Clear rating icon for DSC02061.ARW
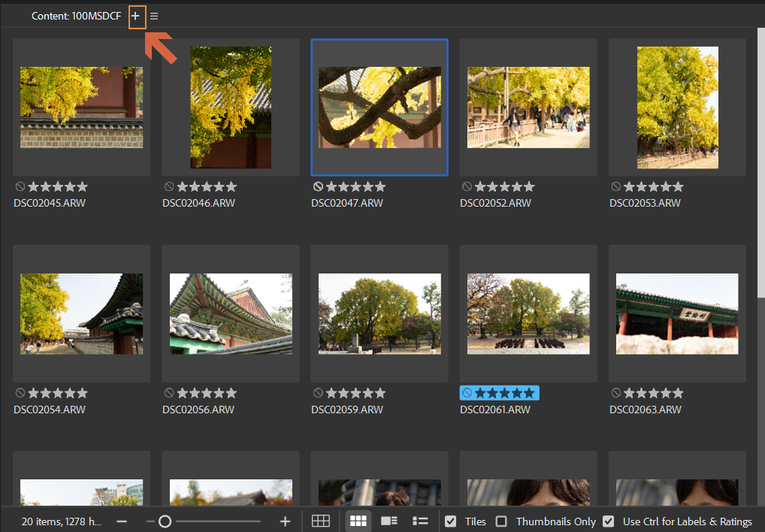 pyautogui.click(x=467, y=392)
